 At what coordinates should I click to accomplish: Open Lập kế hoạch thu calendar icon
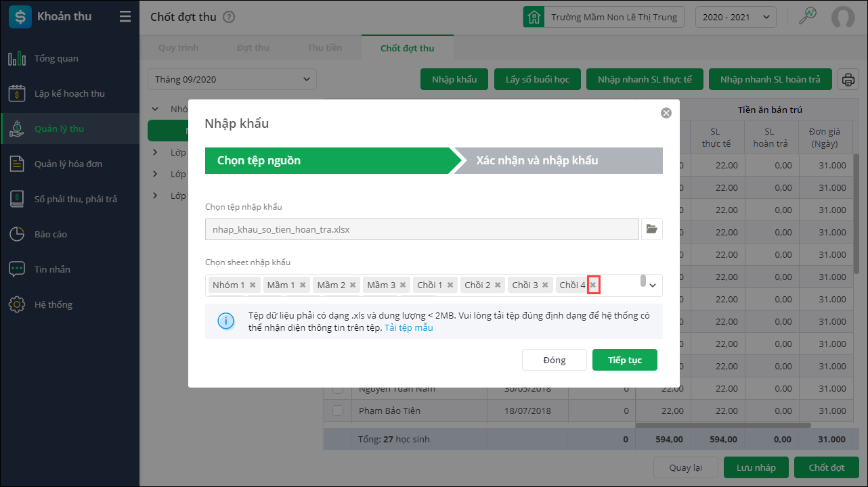point(17,94)
